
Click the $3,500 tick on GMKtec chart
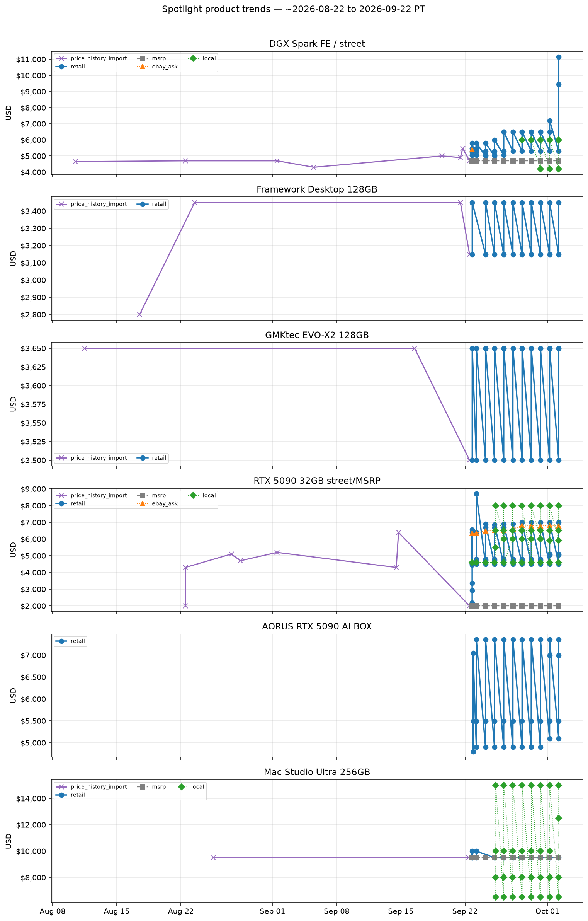pyautogui.click(x=33, y=460)
